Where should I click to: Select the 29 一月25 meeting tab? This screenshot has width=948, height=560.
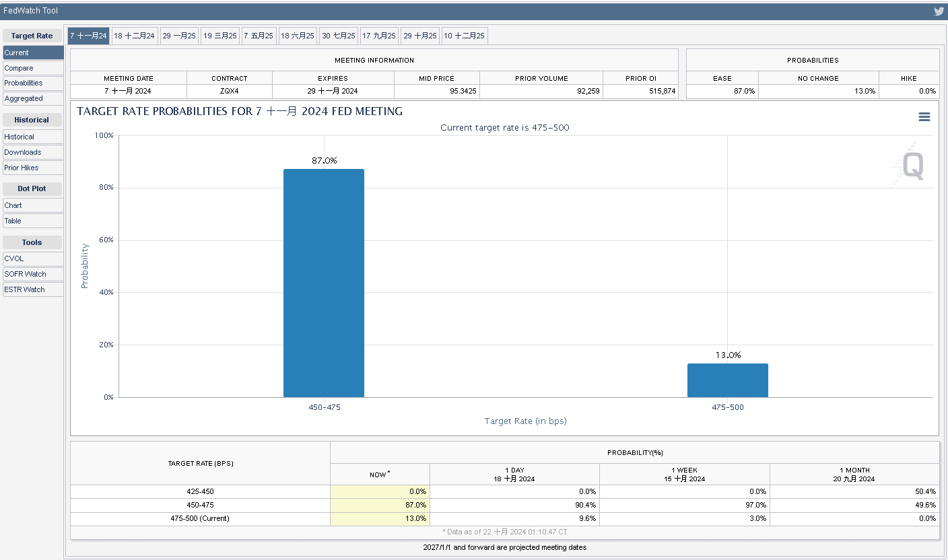179,36
